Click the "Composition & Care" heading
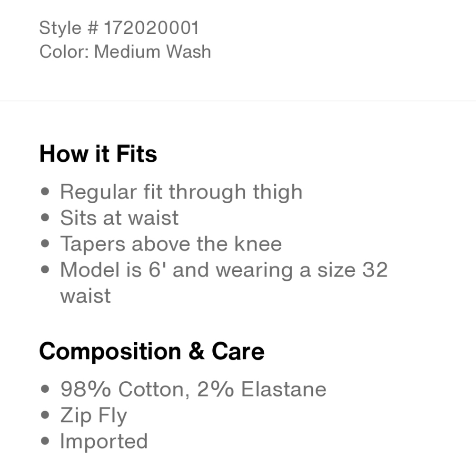 pos(151,351)
